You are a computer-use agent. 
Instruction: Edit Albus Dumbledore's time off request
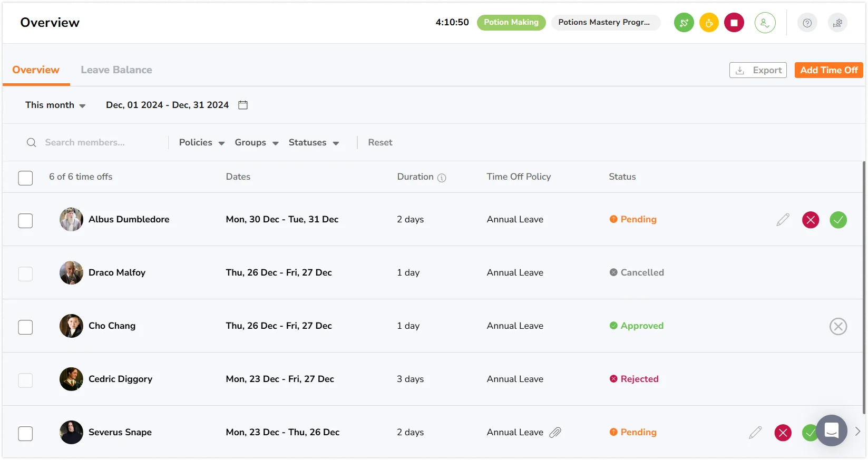pyautogui.click(x=783, y=220)
